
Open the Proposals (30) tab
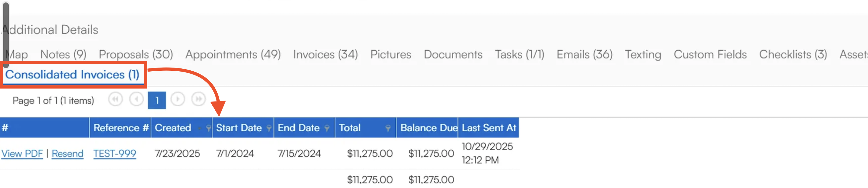[x=136, y=55]
